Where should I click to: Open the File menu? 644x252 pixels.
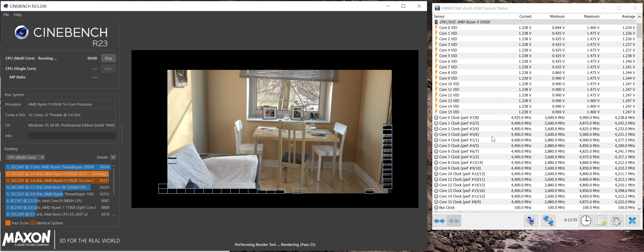6,15
